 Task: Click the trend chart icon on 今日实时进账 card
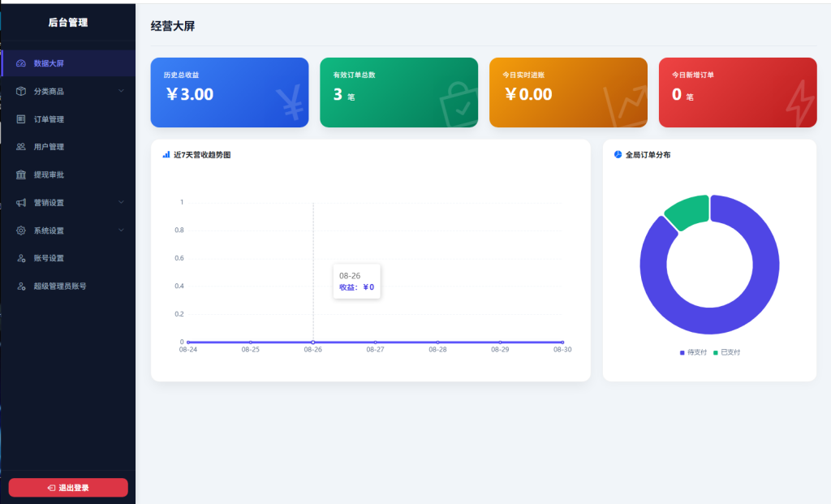click(x=626, y=106)
